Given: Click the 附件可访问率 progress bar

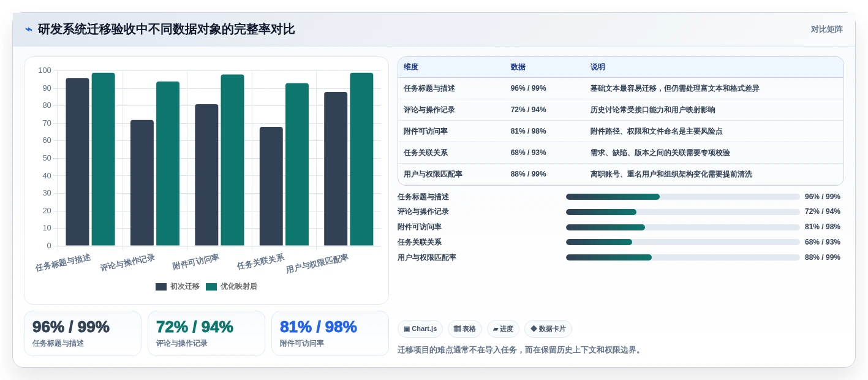Looking at the screenshot, I should 683,227.
